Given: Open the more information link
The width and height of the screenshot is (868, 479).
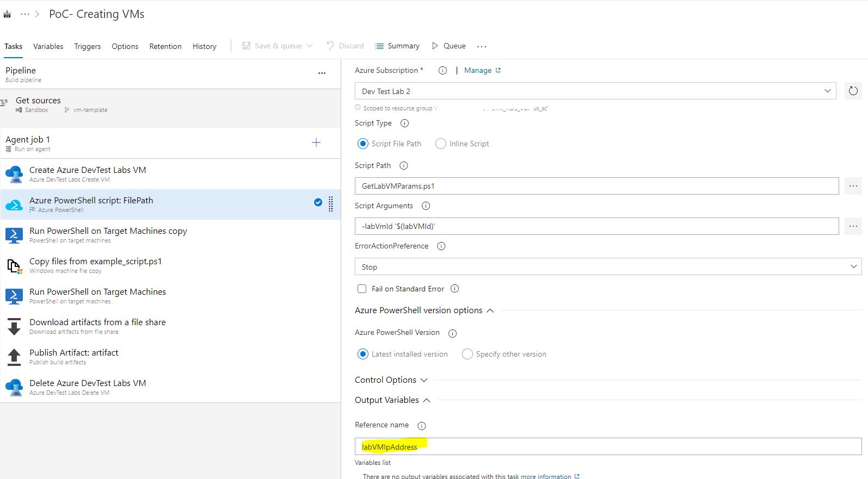Looking at the screenshot, I should [550, 476].
